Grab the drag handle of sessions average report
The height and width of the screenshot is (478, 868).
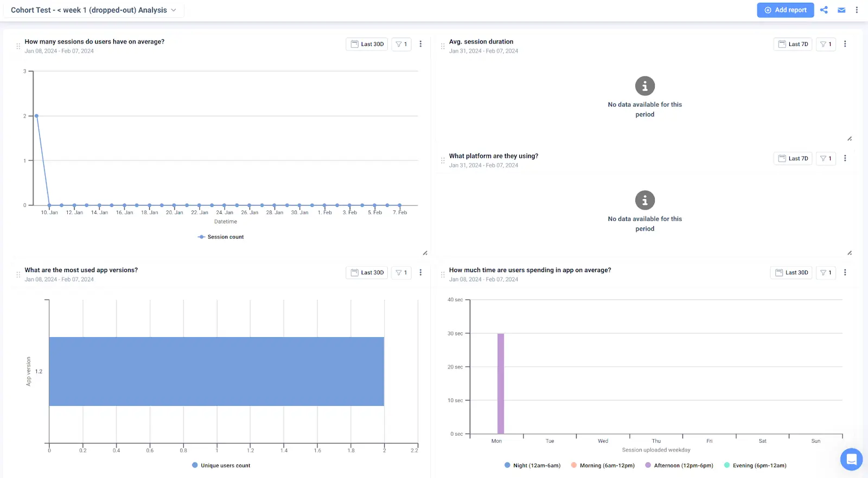point(18,47)
